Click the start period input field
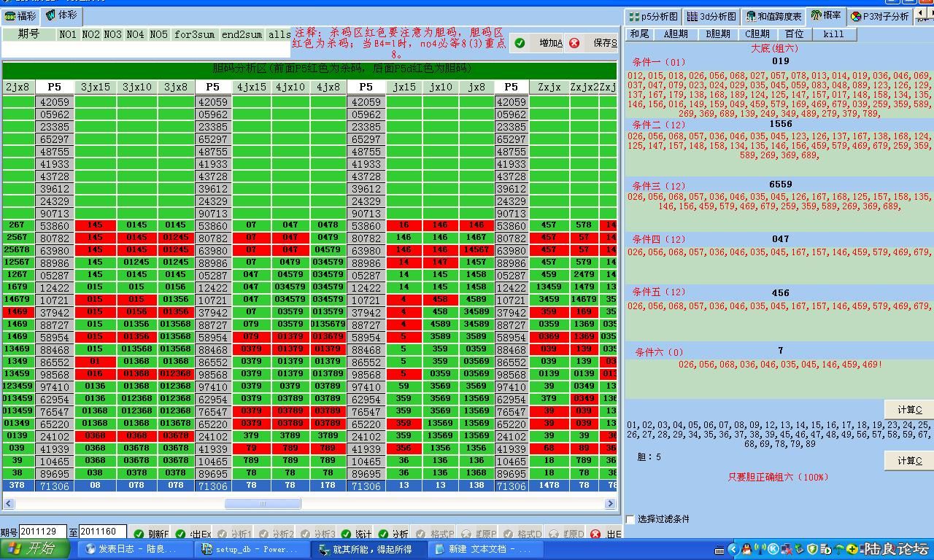This screenshot has width=934, height=560. tap(42, 532)
